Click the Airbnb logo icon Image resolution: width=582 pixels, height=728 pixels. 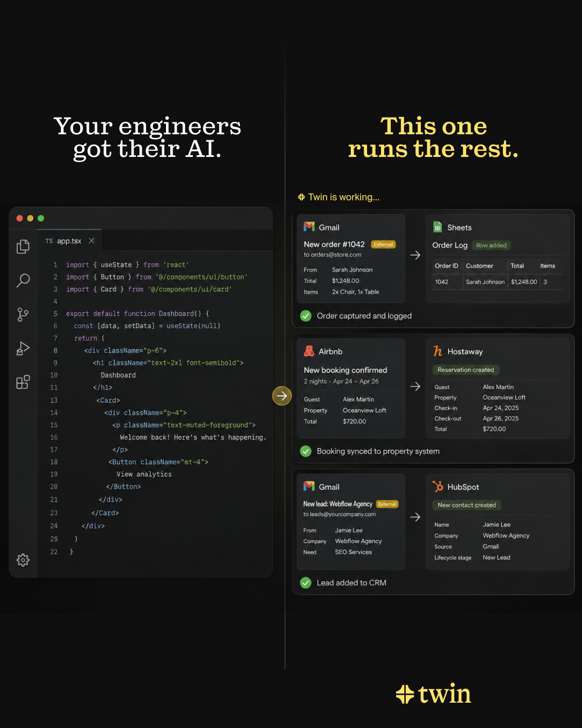[309, 351]
